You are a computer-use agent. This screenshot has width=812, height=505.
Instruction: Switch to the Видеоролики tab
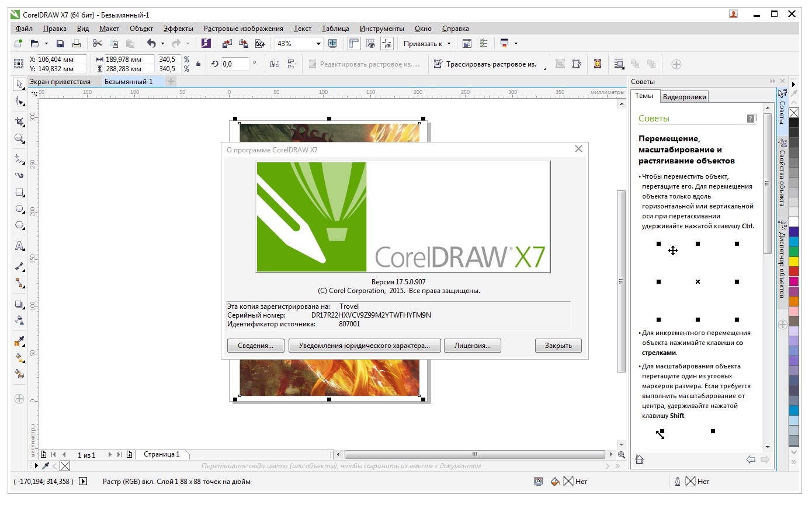685,97
